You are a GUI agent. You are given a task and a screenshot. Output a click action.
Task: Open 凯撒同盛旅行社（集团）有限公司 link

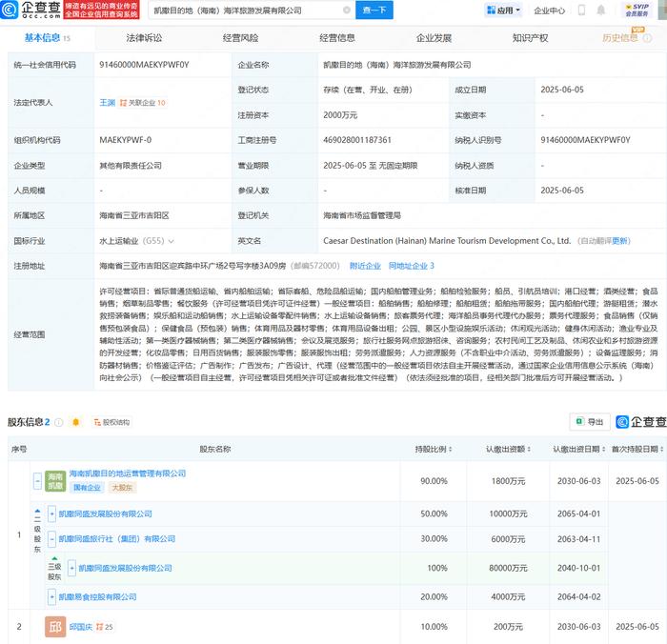tap(117, 539)
